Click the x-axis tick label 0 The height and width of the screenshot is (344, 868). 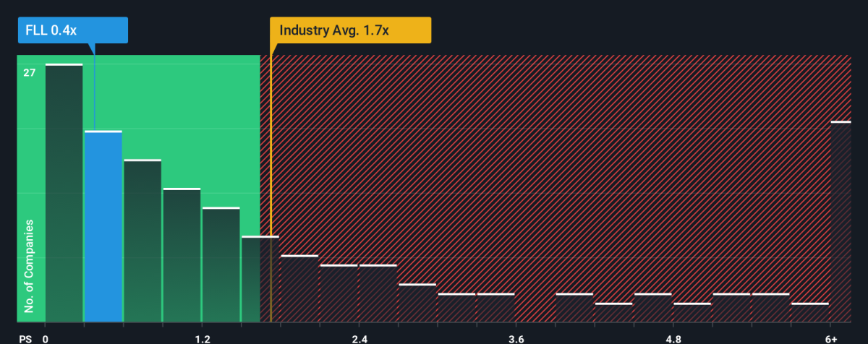[x=46, y=339]
